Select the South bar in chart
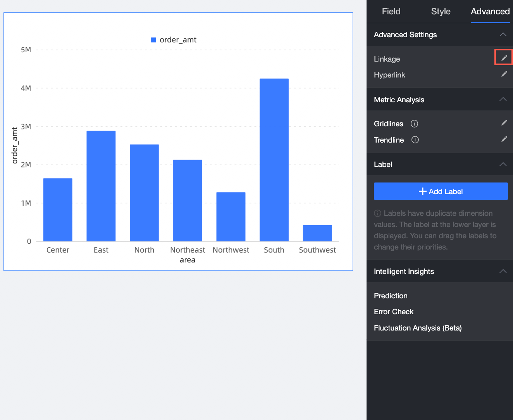Screen dimensions: 513x420 pyautogui.click(x=274, y=160)
